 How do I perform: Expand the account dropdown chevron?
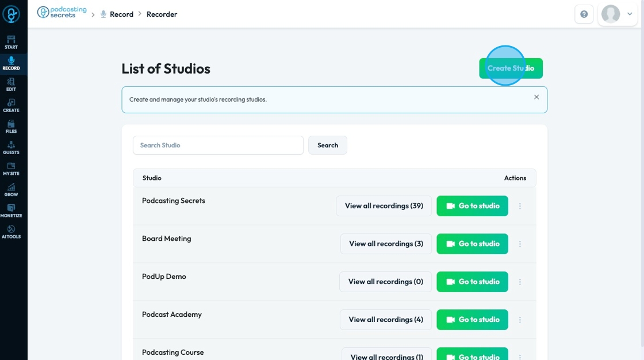point(630,14)
